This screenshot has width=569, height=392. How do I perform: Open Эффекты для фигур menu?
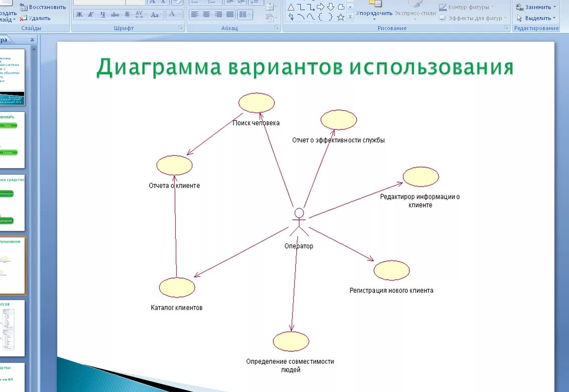[473, 18]
